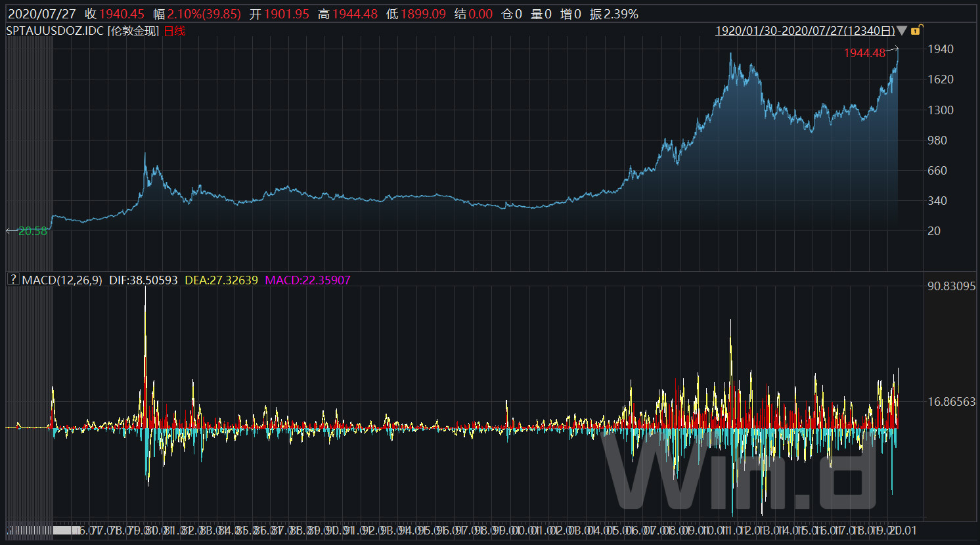Click the 1620 price axis label
The height and width of the screenshot is (545, 980).
[x=941, y=79]
